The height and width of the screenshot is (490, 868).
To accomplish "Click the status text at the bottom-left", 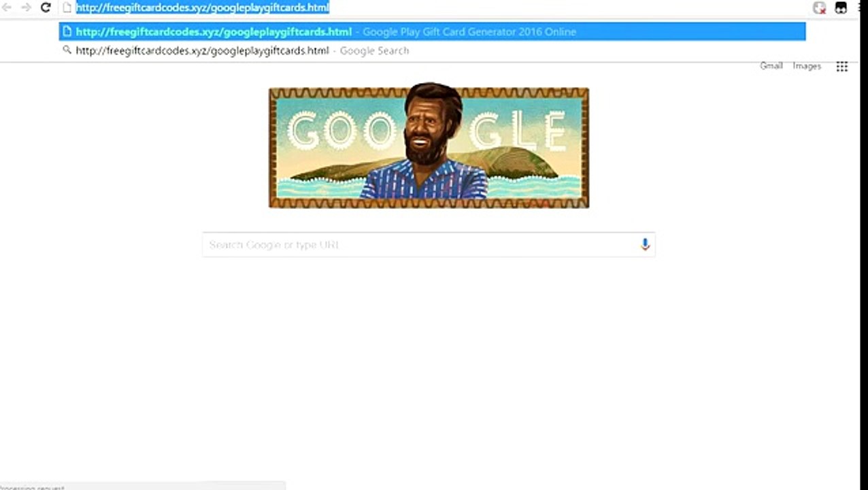I will point(33,487).
